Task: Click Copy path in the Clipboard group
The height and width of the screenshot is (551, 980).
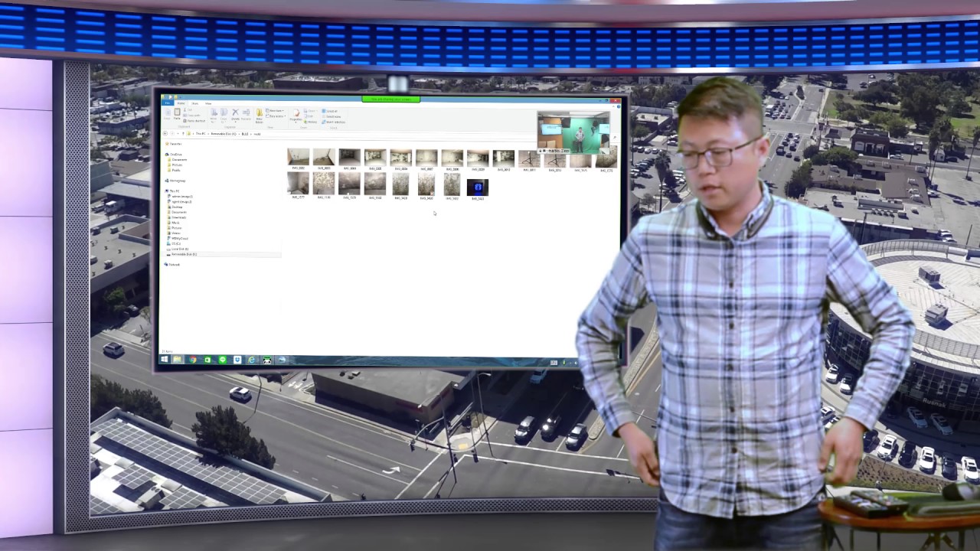Action: pyautogui.click(x=192, y=116)
